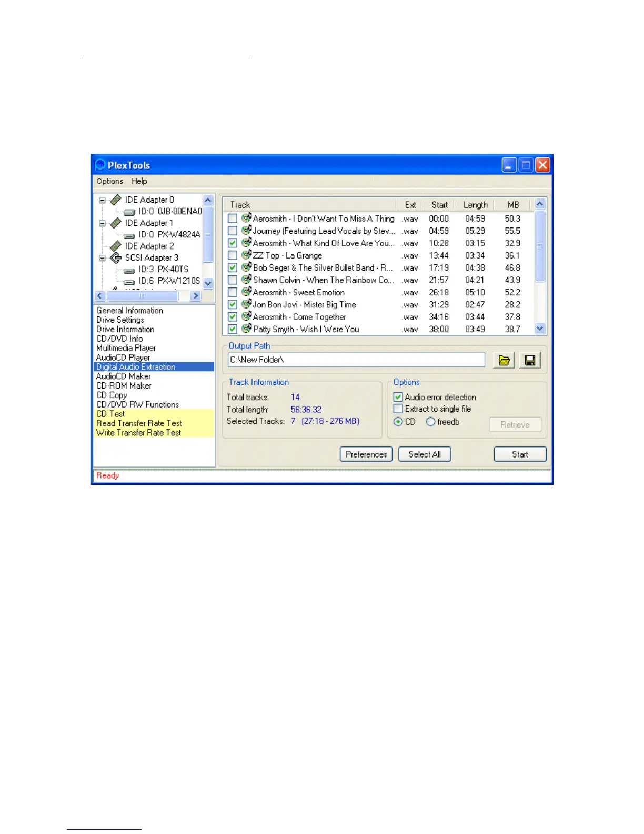Viewport: 644px width, 834px height.
Task: Check the Journey track checkbox
Action: tap(232, 231)
